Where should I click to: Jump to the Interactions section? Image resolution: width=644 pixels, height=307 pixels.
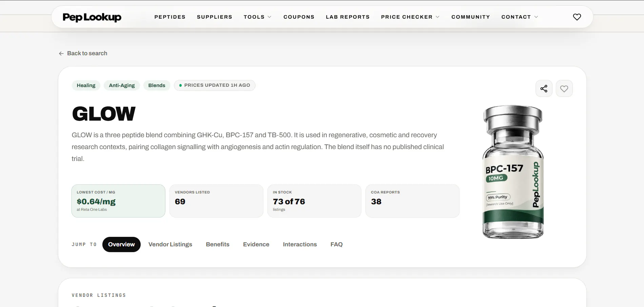(300, 244)
